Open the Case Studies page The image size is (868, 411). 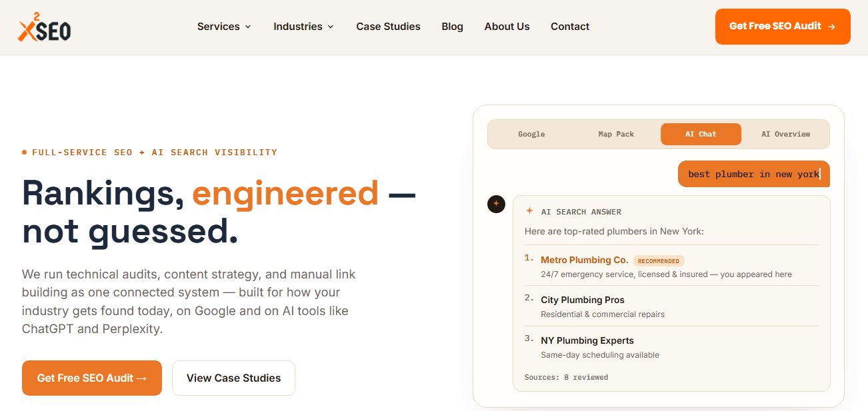point(388,27)
